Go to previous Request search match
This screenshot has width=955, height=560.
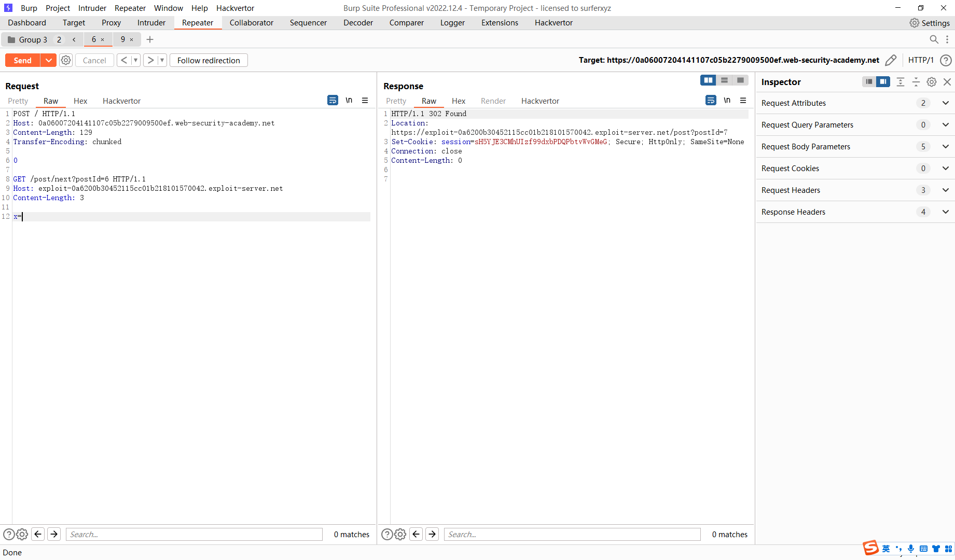pos(38,534)
